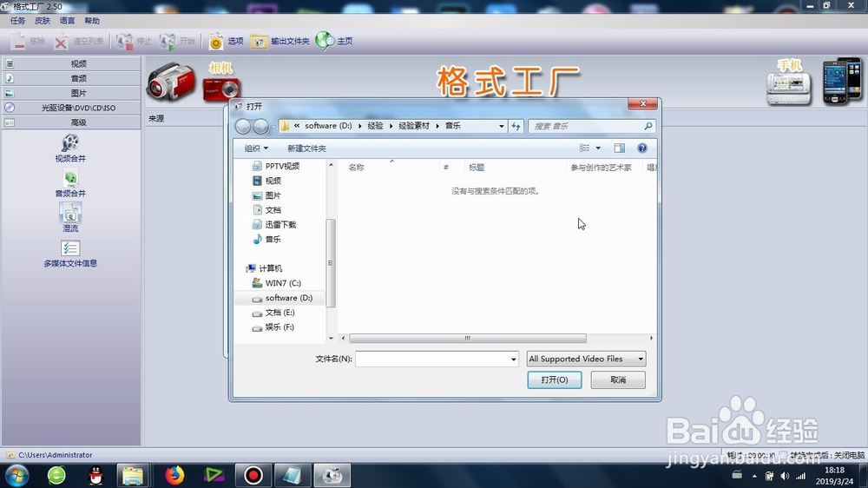Select 娱乐 (F:) drive
Image resolution: width=868 pixels, height=488 pixels.
273,327
